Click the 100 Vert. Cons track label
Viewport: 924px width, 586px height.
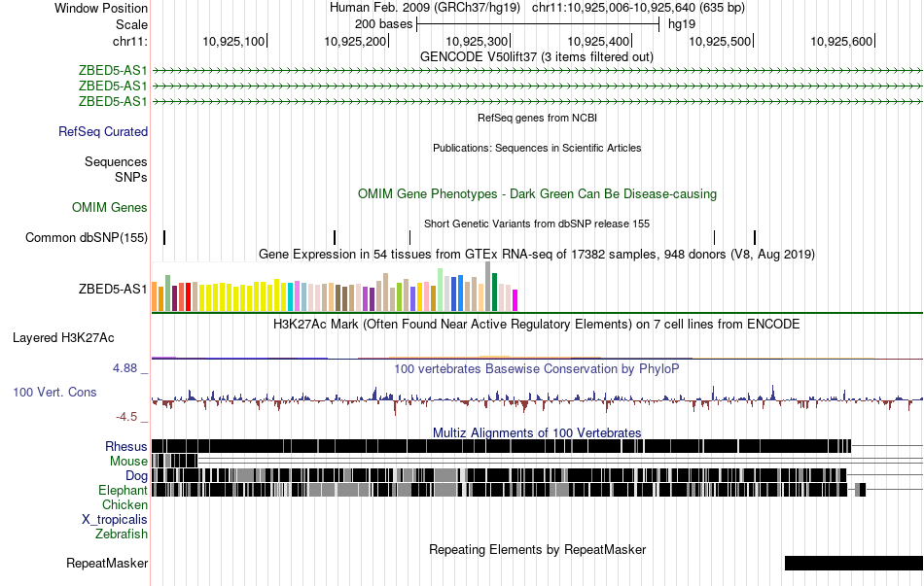click(54, 393)
